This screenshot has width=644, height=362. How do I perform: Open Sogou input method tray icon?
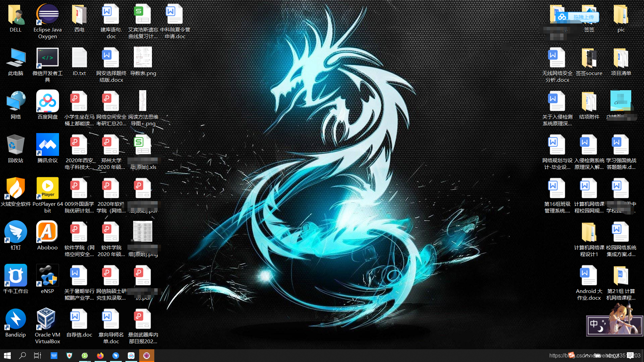point(572,355)
